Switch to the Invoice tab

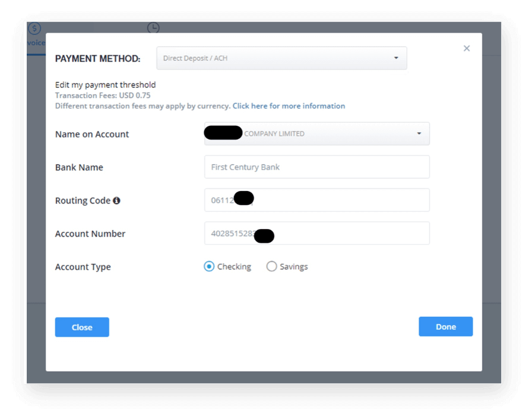point(36,43)
